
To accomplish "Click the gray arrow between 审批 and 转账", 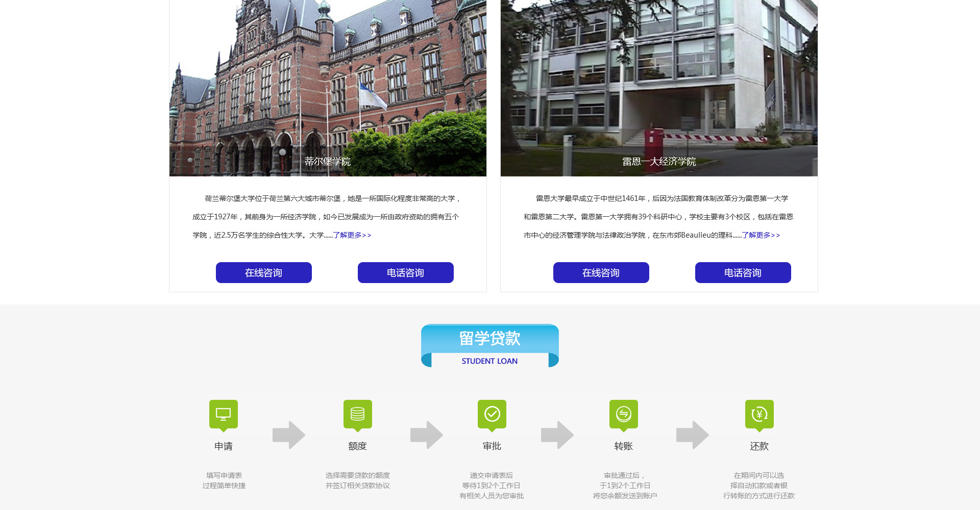I will pyautogui.click(x=557, y=435).
